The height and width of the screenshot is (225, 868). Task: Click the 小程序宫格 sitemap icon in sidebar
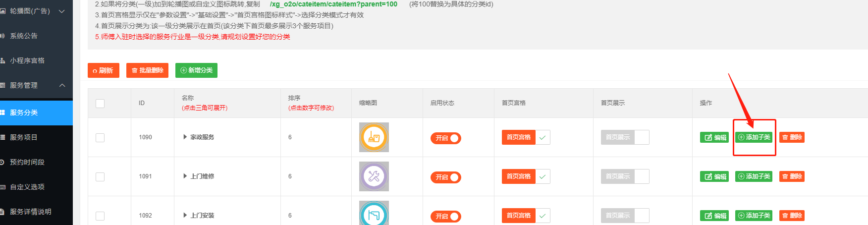(x=2, y=60)
